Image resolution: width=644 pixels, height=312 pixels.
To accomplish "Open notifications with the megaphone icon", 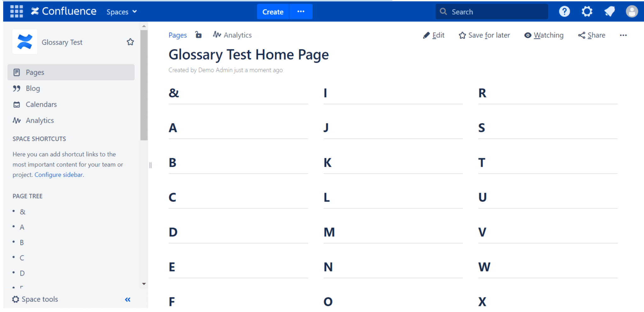I will click(x=609, y=11).
